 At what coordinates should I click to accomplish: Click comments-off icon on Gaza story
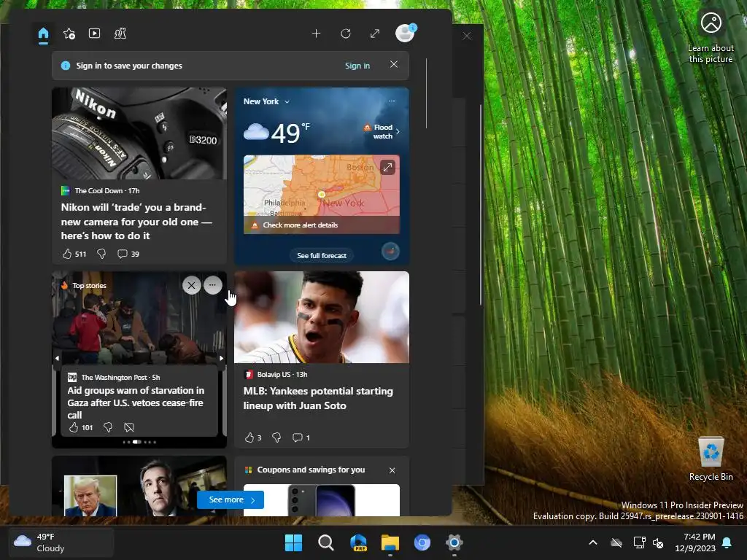coord(129,427)
